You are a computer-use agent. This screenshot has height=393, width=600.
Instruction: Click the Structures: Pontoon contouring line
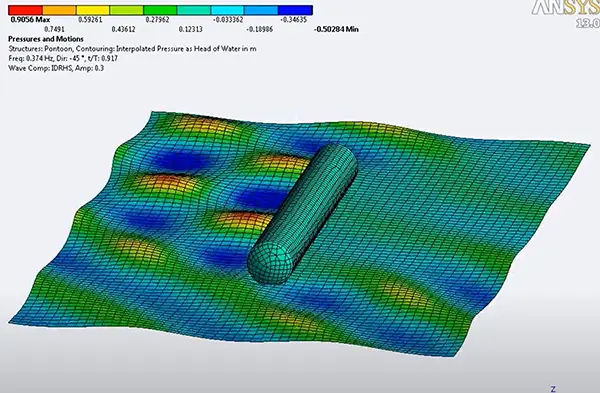coord(132,49)
